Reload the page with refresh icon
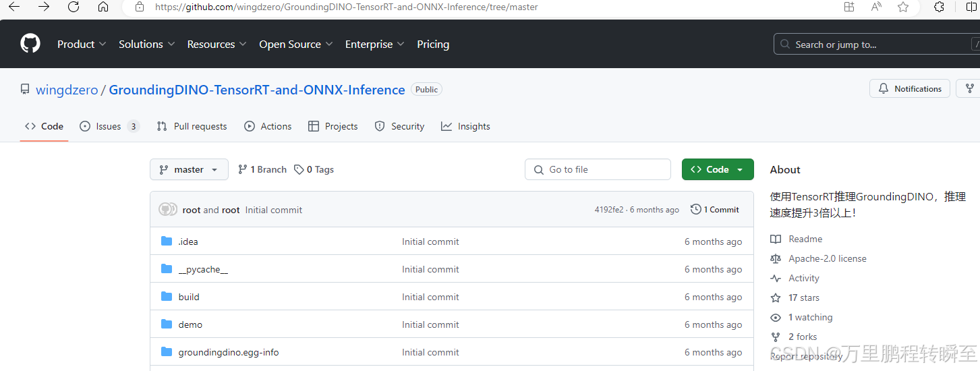This screenshot has height=371, width=980. click(x=74, y=7)
